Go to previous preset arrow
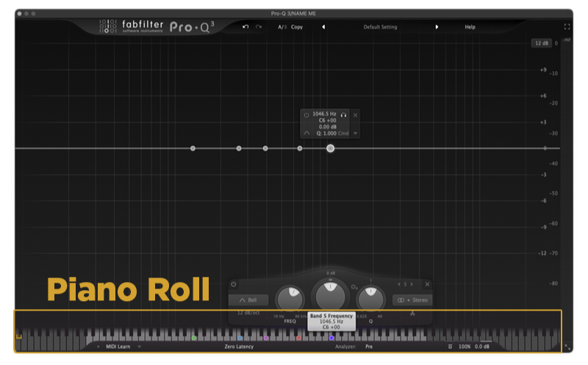The width and height of the screenshot is (588, 365). (x=323, y=27)
